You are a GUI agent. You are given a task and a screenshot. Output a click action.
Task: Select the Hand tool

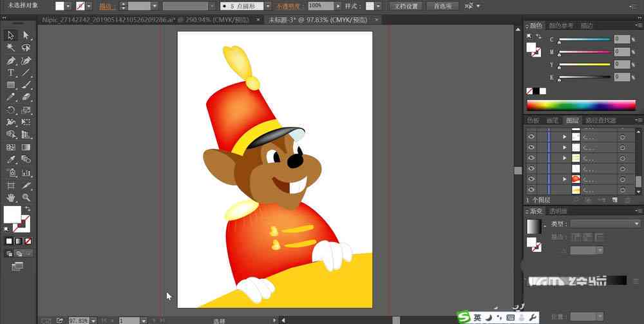pyautogui.click(x=11, y=198)
